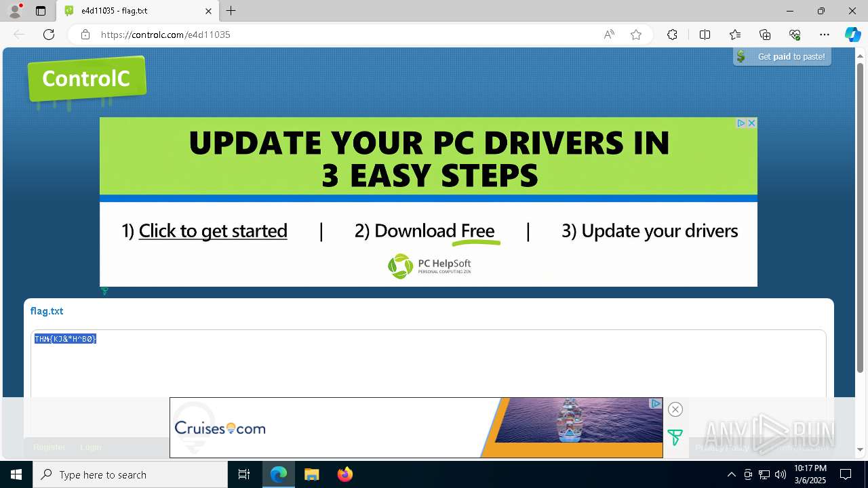The height and width of the screenshot is (488, 868).
Task: Add this page to favorites star
Action: [x=636, y=35]
